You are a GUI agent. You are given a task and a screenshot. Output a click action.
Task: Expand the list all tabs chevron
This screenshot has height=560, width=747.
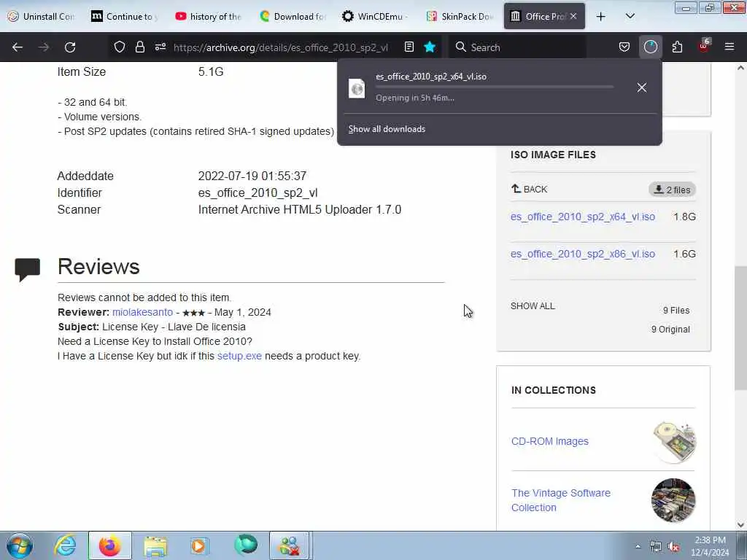click(630, 16)
